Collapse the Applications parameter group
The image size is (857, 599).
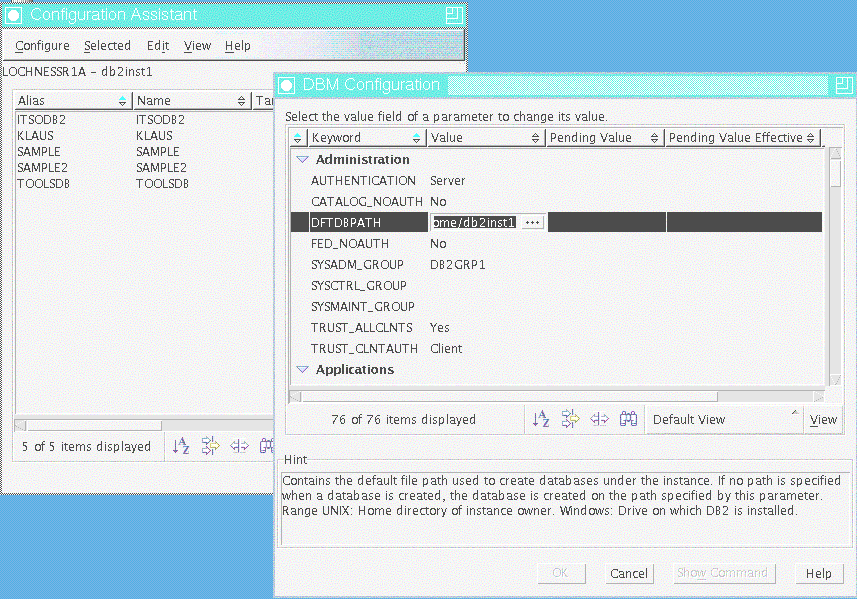(301, 370)
